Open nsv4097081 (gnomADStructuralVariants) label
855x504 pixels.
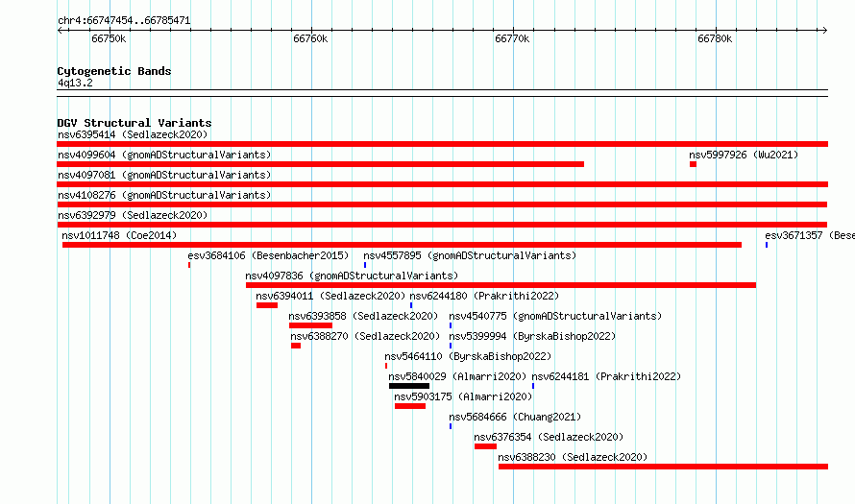[x=164, y=175]
